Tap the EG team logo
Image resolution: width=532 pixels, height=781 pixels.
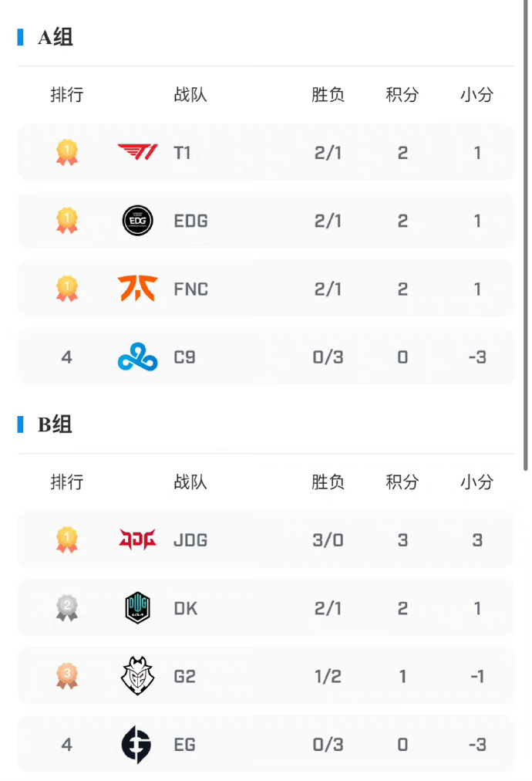tap(136, 744)
